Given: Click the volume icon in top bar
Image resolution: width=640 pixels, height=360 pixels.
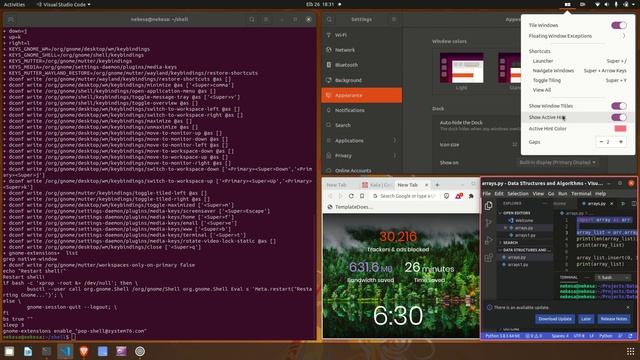Looking at the screenshot, I should click(606, 4).
